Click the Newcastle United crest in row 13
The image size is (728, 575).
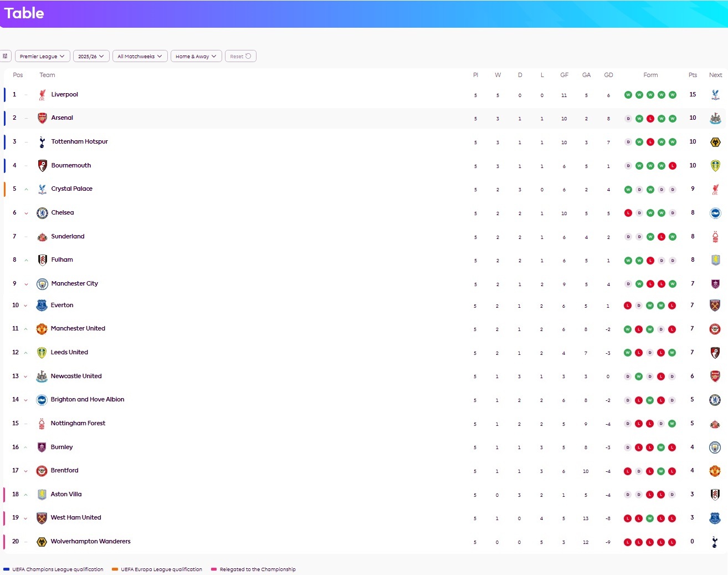click(42, 376)
